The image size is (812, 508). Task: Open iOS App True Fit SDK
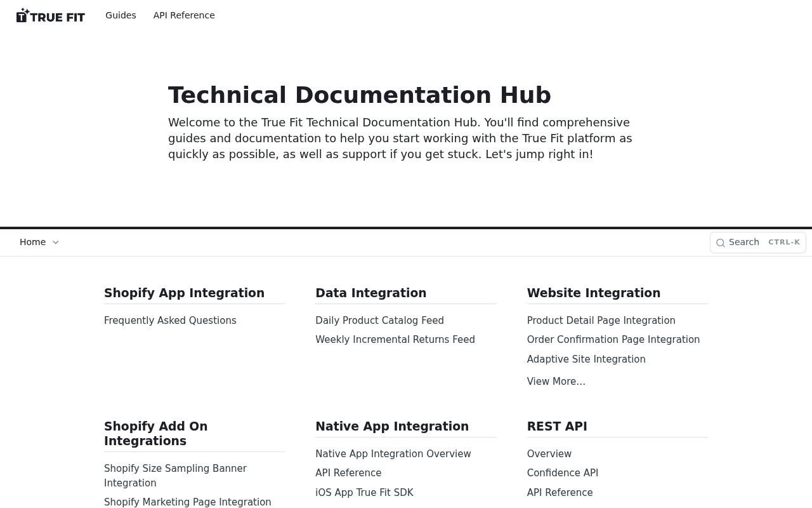(x=364, y=493)
